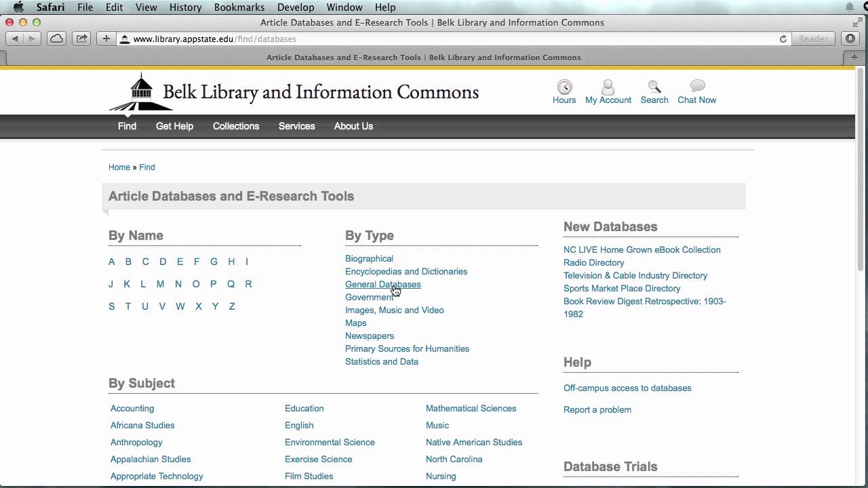This screenshot has height=488, width=868.
Task: Open Book Review Digest Retrospective link
Action: coord(645,308)
